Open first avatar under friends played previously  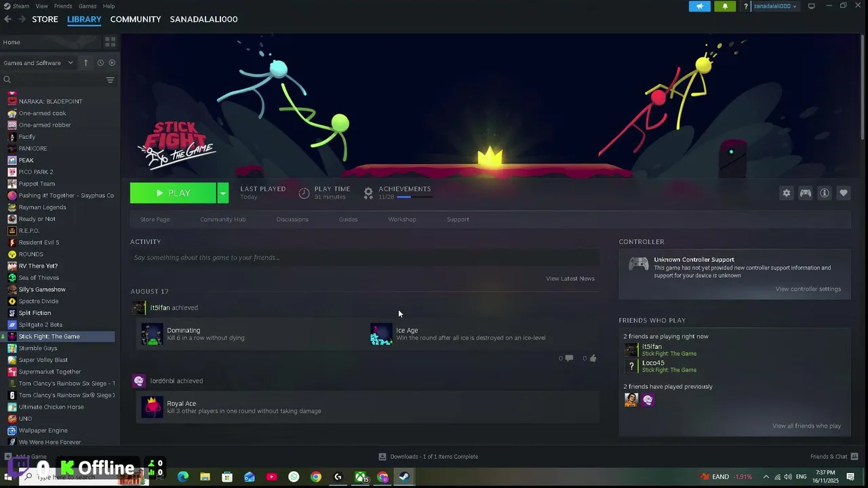point(631,400)
